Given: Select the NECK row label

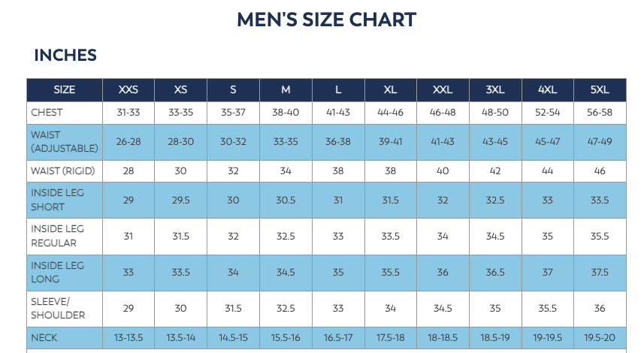Looking at the screenshot, I should [45, 338].
